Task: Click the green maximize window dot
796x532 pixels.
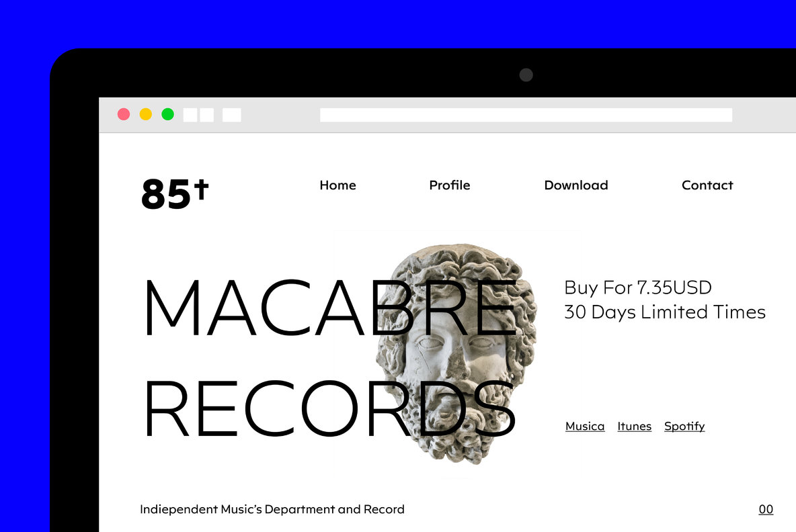Action: pyautogui.click(x=167, y=114)
